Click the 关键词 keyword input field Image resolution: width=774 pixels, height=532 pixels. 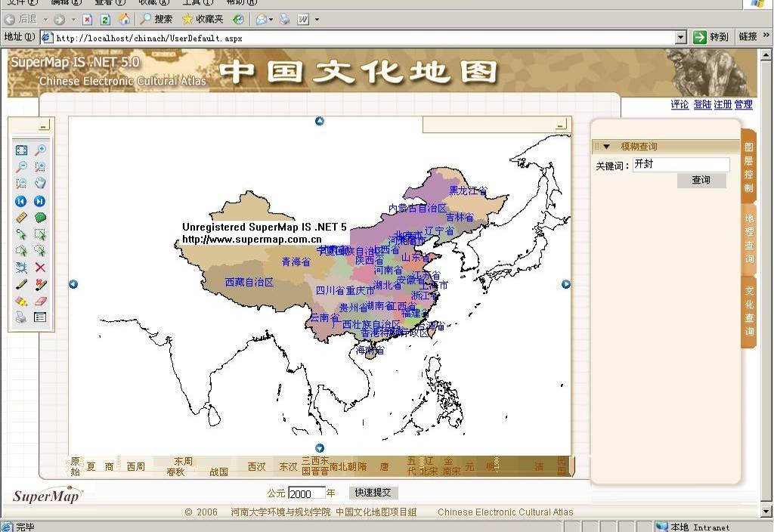(680, 164)
